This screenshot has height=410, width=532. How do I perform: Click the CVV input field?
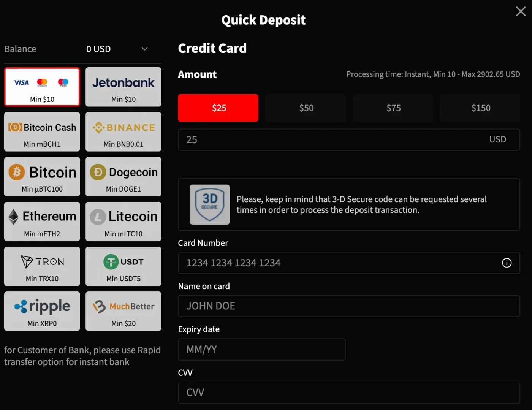(349, 393)
